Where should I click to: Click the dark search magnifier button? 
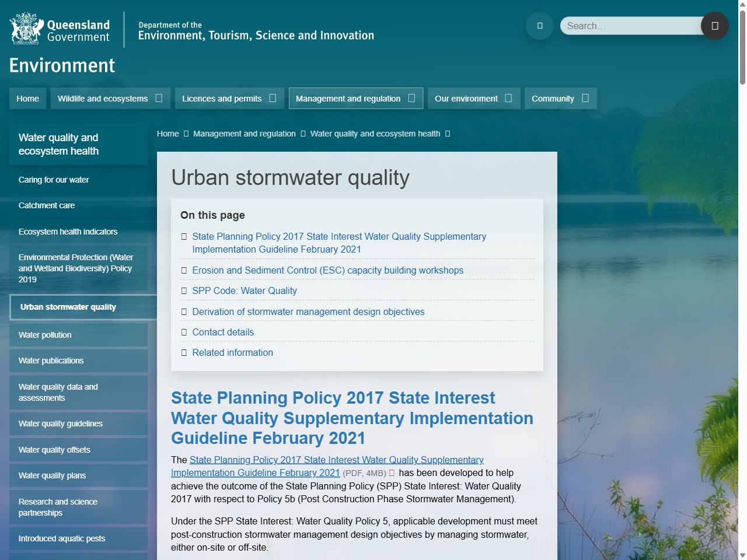(714, 26)
